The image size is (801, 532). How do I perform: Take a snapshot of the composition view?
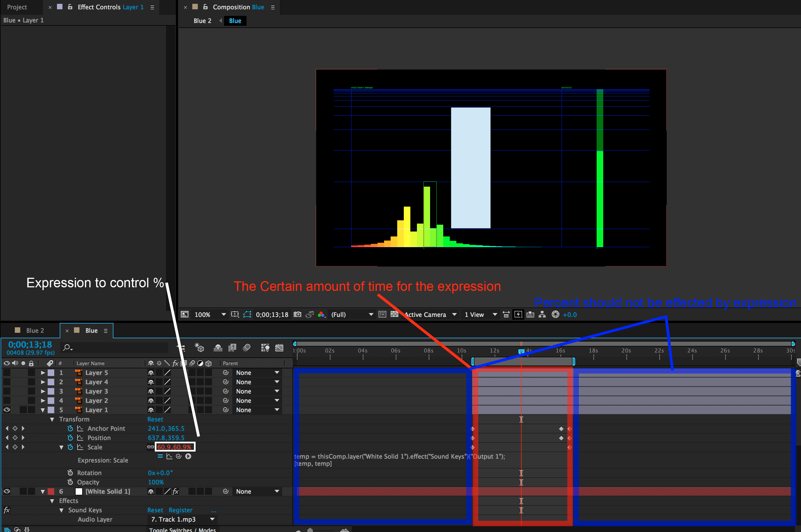point(297,314)
